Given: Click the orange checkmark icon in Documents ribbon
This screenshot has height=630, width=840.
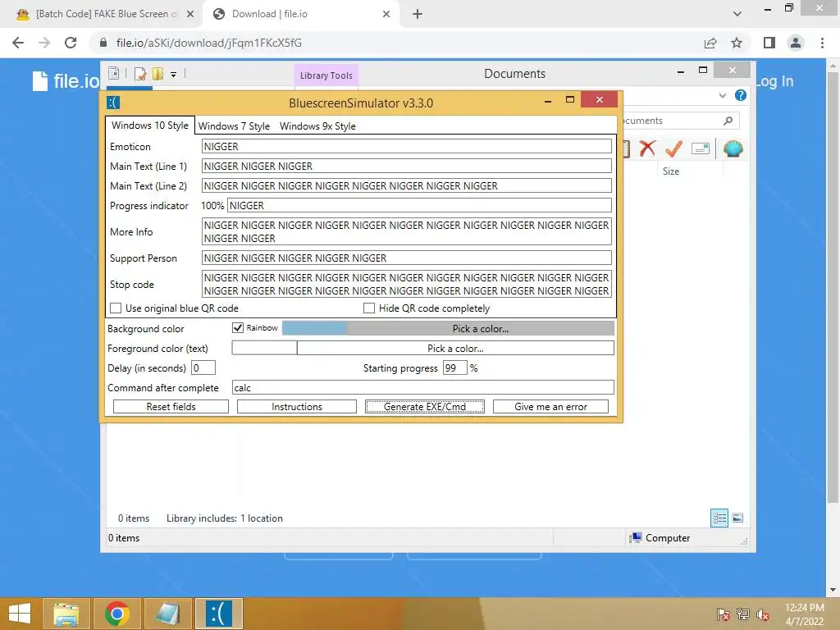Looking at the screenshot, I should coord(673,148).
